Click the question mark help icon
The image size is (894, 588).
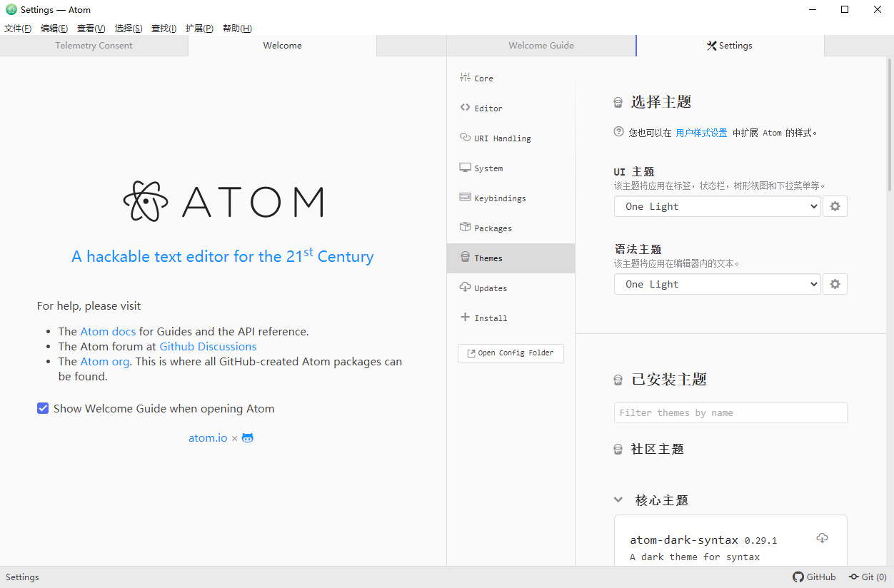tap(619, 132)
